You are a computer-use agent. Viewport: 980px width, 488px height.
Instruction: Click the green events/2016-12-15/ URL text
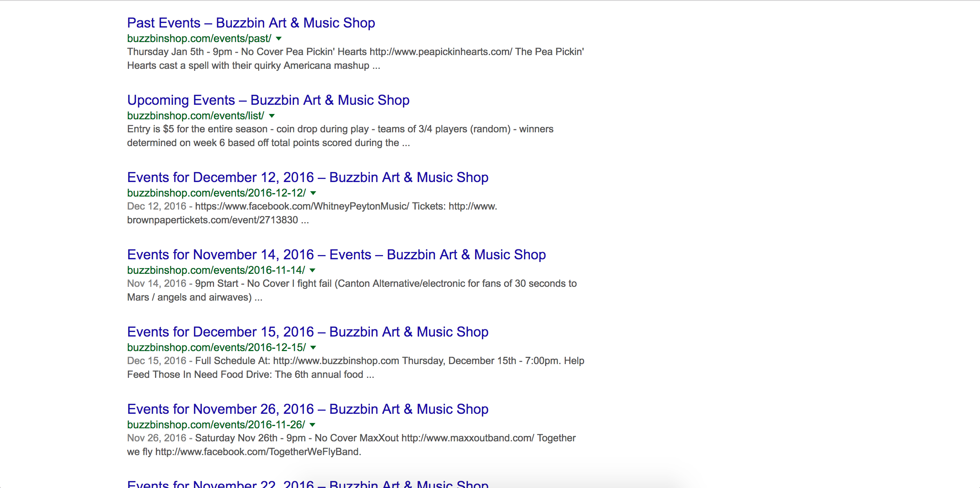tap(216, 348)
